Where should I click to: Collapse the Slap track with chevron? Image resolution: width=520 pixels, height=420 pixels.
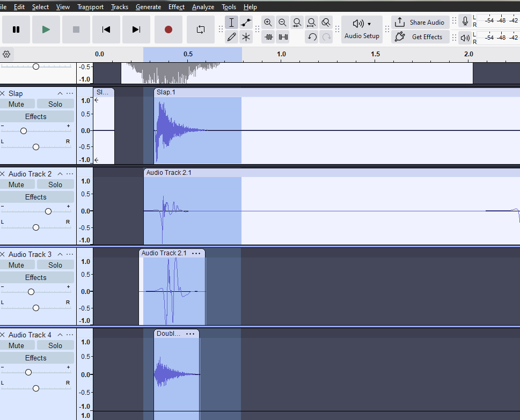click(60, 93)
